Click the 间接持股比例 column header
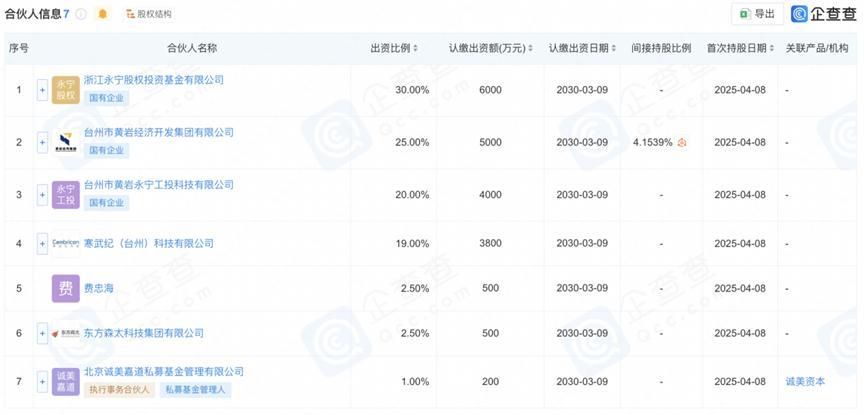The height and width of the screenshot is (415, 864). coord(661,48)
